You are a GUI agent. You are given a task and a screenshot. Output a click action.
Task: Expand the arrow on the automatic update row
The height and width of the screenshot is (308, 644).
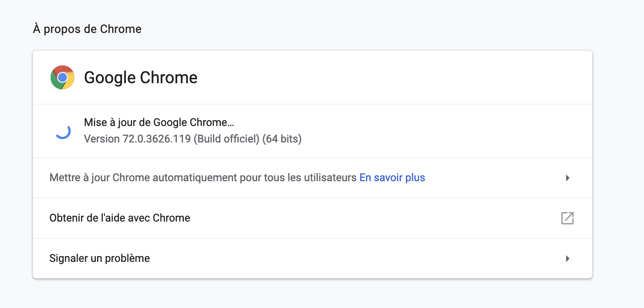(x=568, y=178)
